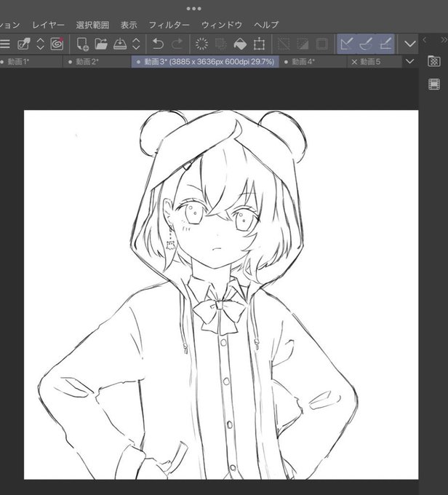The height and width of the screenshot is (495, 448).
Task: Click on the drawing canvas character sketch
Action: click(x=221, y=295)
